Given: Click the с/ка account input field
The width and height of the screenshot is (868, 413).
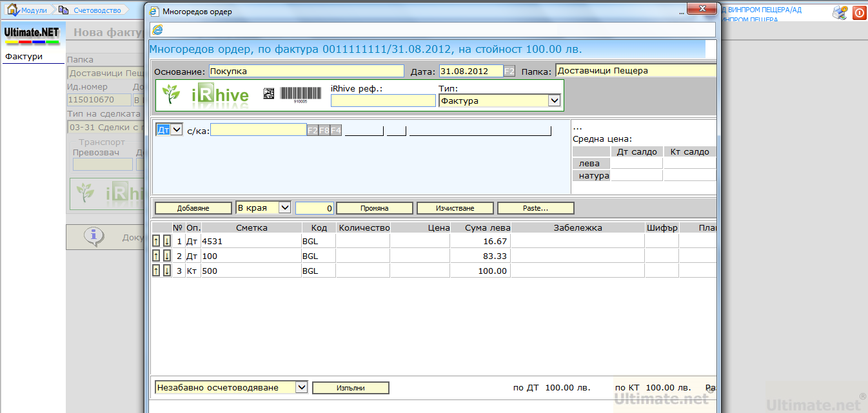Looking at the screenshot, I should coord(259,130).
